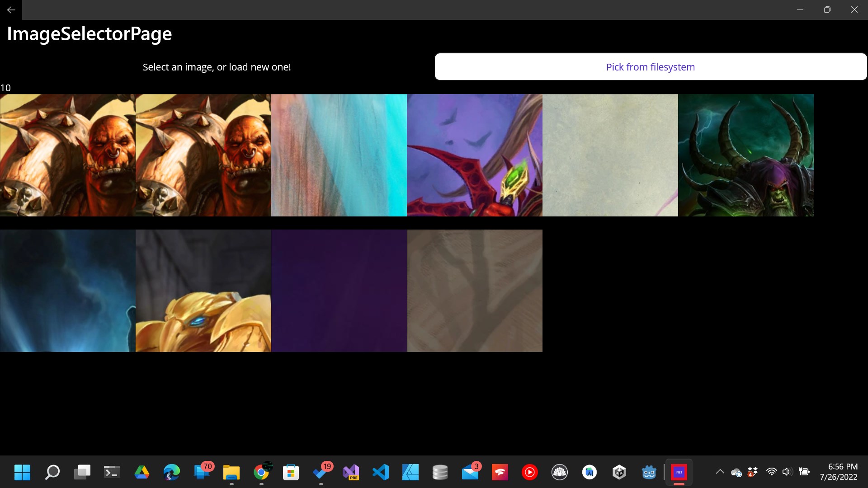Click the back arrow in title bar

coord(11,9)
